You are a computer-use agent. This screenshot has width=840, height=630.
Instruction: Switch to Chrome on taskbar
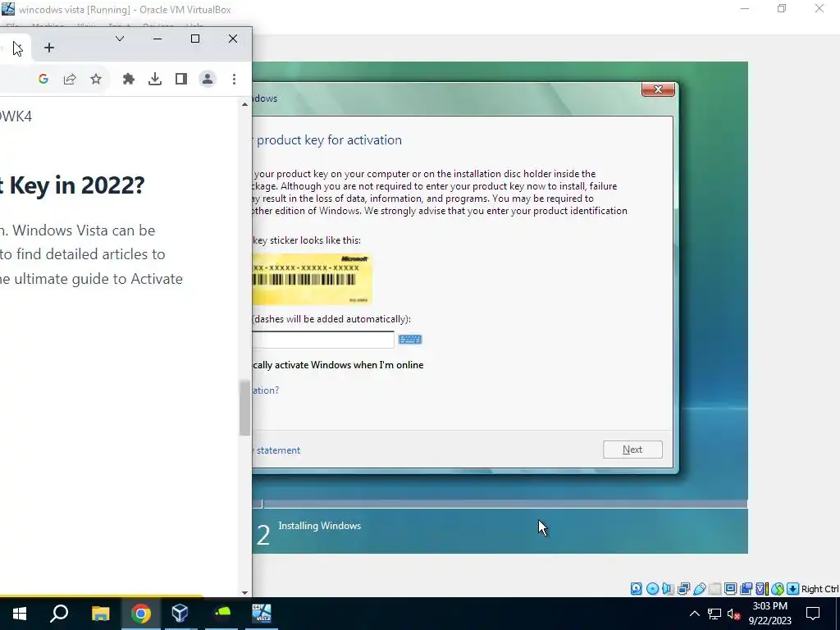[141, 614]
